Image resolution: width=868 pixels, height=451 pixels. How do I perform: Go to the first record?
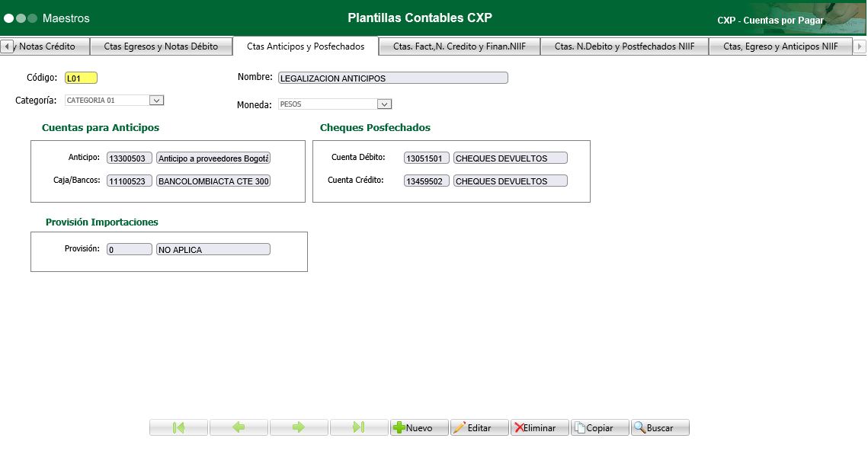[x=179, y=427]
